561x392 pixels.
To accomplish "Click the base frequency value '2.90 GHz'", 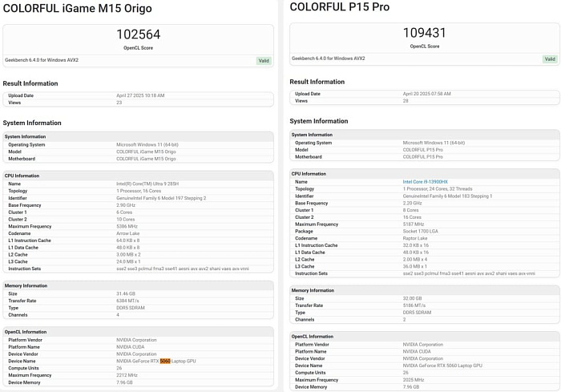I will [x=126, y=205].
